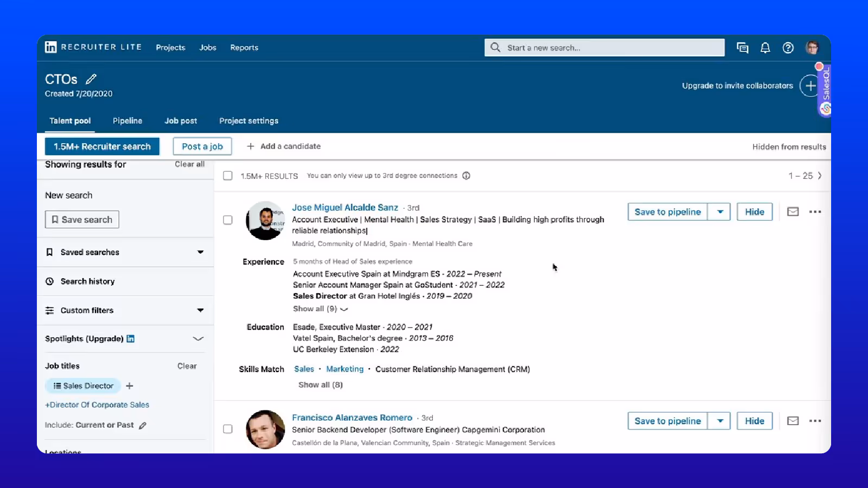Expand Show all (9) experience

pos(320,309)
